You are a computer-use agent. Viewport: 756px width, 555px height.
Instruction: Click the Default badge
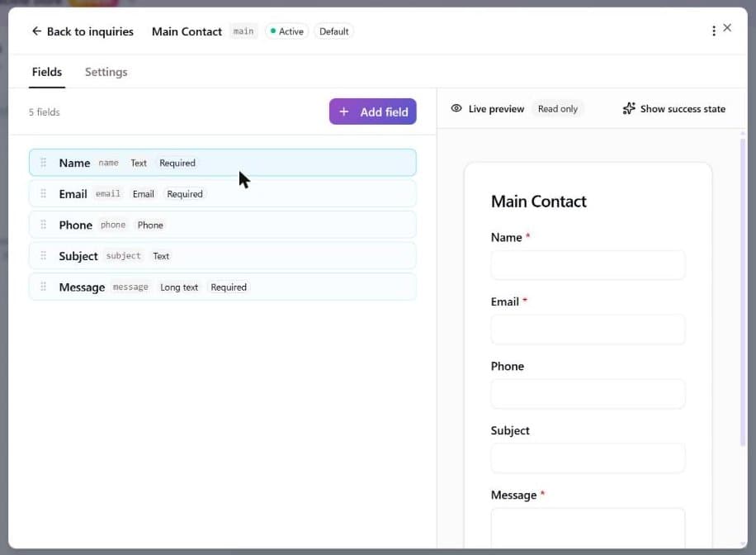coord(333,31)
